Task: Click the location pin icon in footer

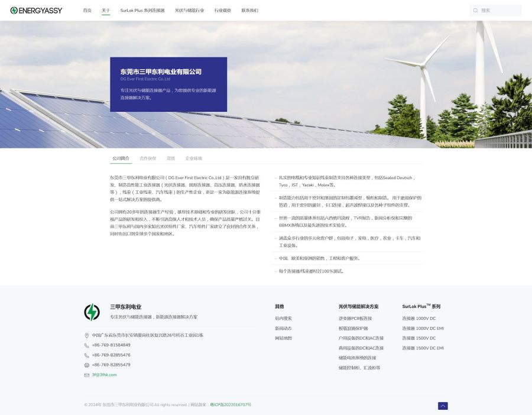Action: [87, 335]
